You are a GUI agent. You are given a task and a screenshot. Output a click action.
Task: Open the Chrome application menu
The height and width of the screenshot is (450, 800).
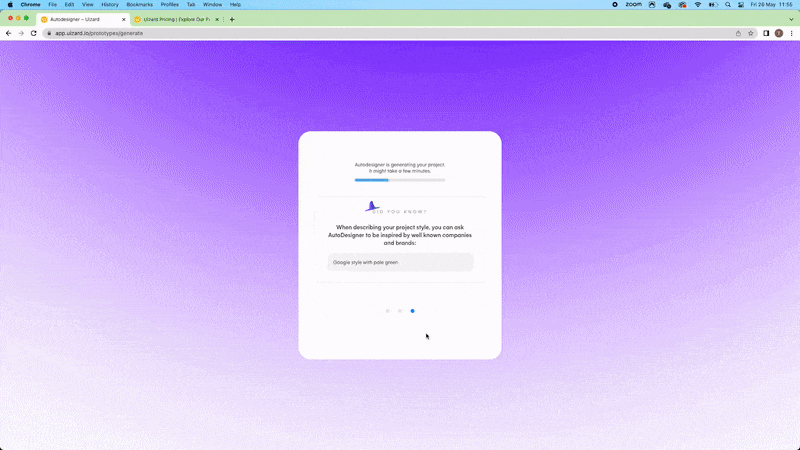(x=31, y=5)
